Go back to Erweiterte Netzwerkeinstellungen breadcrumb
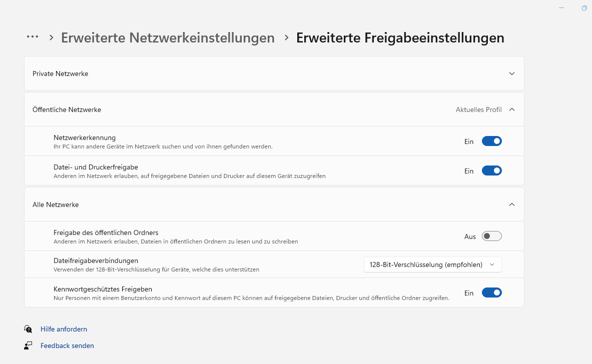This screenshot has height=364, width=592. pyautogui.click(x=168, y=37)
